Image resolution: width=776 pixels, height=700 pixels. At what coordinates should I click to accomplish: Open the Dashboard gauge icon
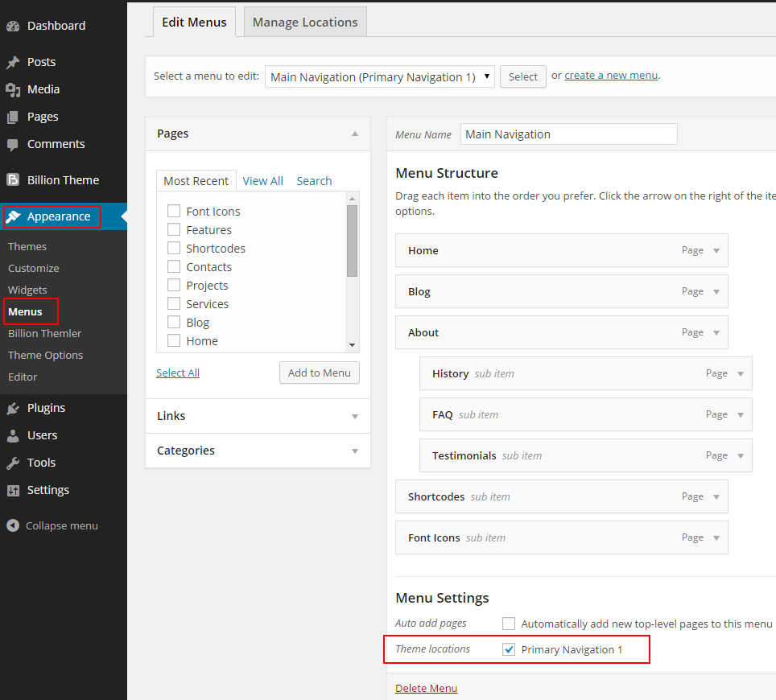tap(13, 27)
